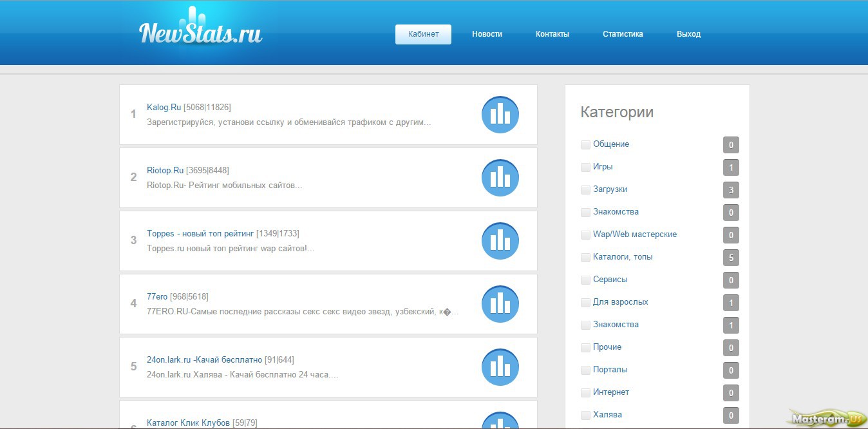Click the stats text [968|5618]

coord(189,297)
